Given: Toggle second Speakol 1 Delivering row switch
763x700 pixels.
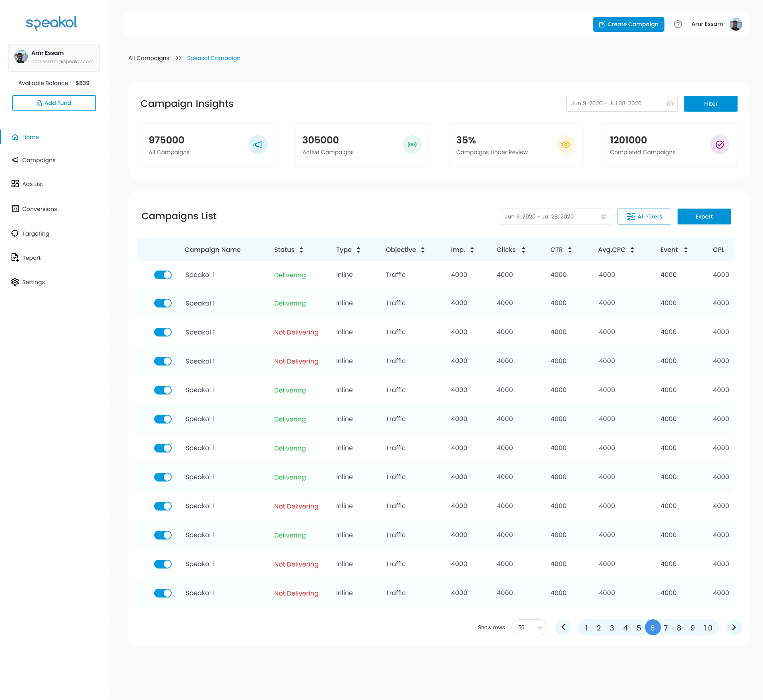Looking at the screenshot, I should 163,303.
